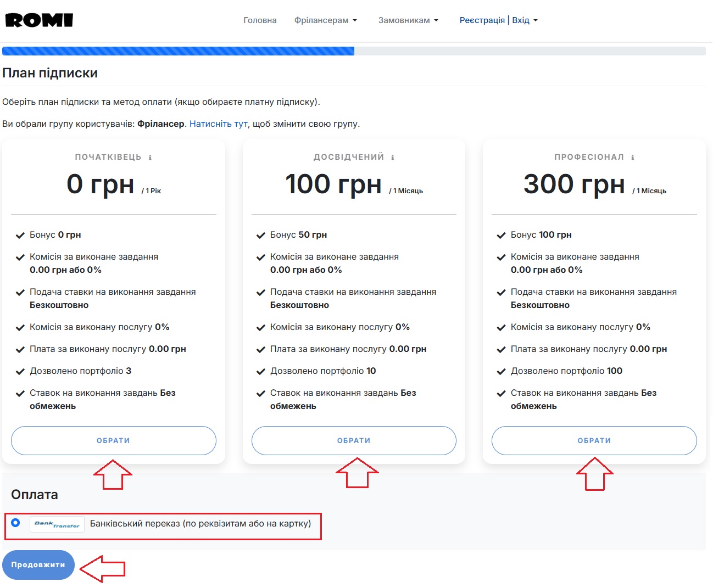Expand the Фрілансерам dropdown menu

tap(325, 20)
